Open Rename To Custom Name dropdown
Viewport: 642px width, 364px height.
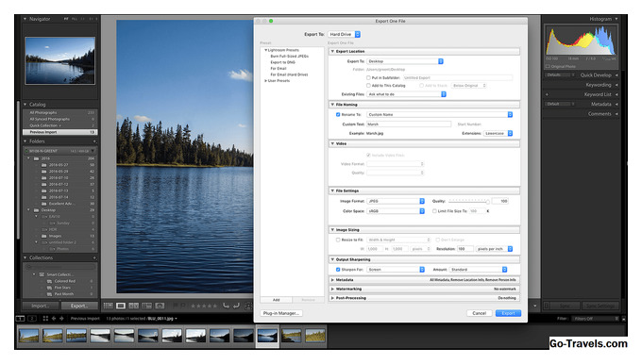[x=440, y=114]
